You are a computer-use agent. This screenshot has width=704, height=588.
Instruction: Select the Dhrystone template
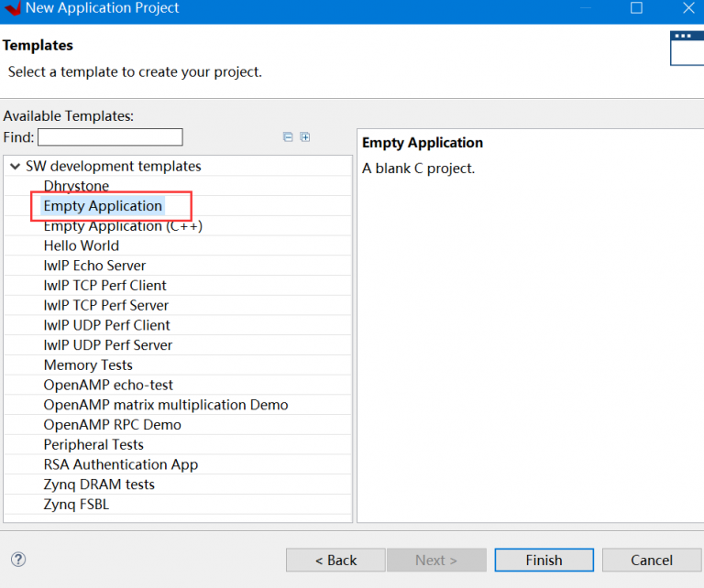point(76,186)
